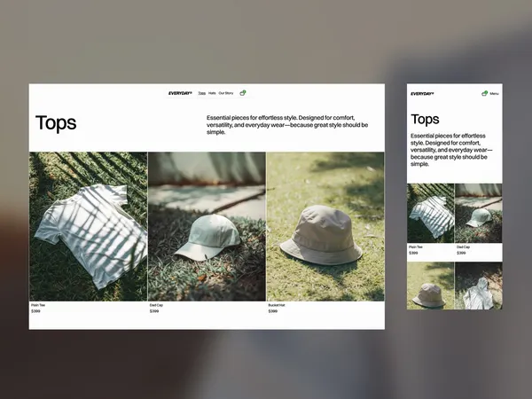Click the Plain Tee label in mobile view
Image resolution: width=532 pixels, height=399 pixels.
(x=416, y=247)
